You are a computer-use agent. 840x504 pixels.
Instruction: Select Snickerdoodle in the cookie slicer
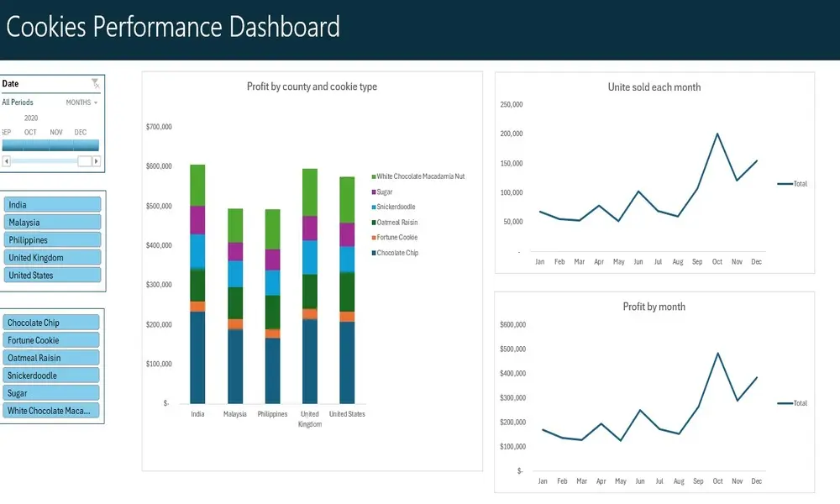(x=52, y=375)
